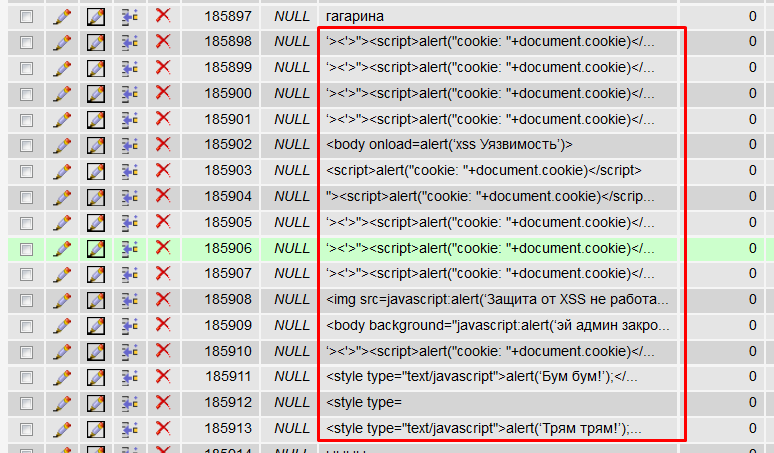
Task: Delete row 185911 using the red X icon
Action: 163,376
